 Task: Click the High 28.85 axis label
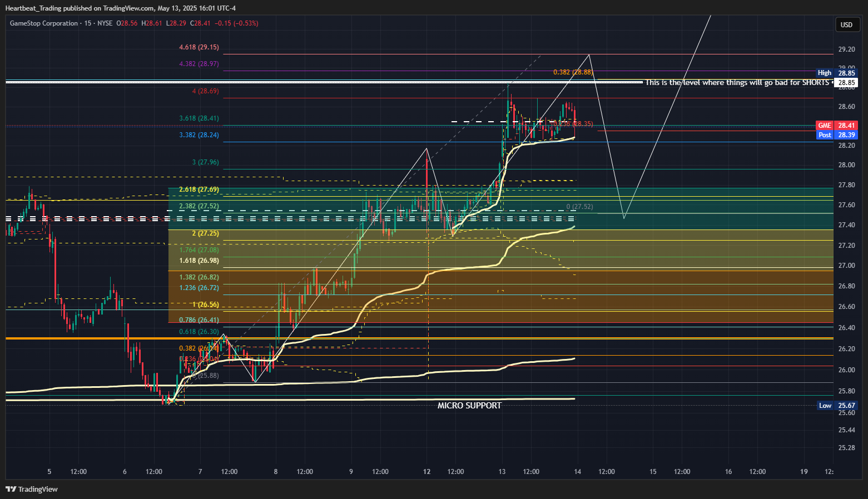click(x=836, y=73)
